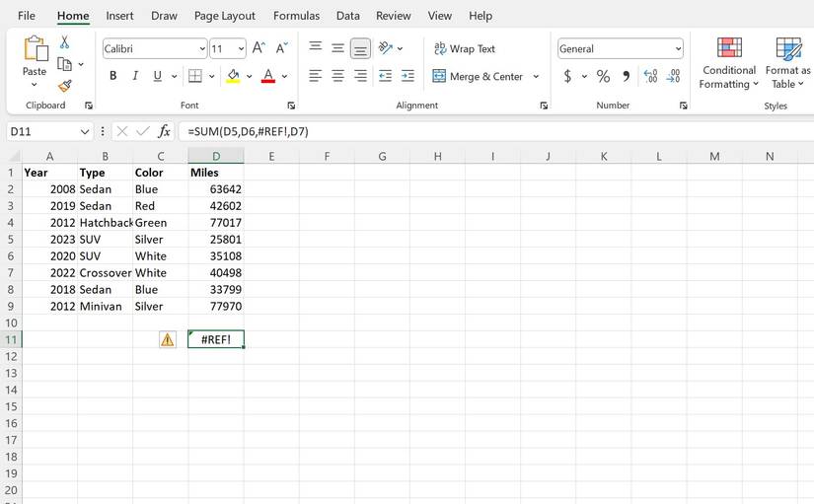Open Font settings dialog launcher
This screenshot has width=814, height=504.
click(x=291, y=106)
